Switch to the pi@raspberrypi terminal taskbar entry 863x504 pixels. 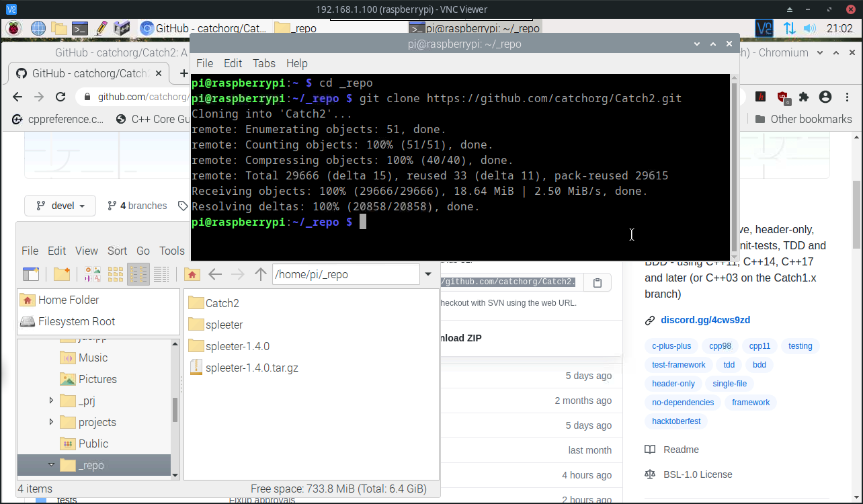point(475,28)
